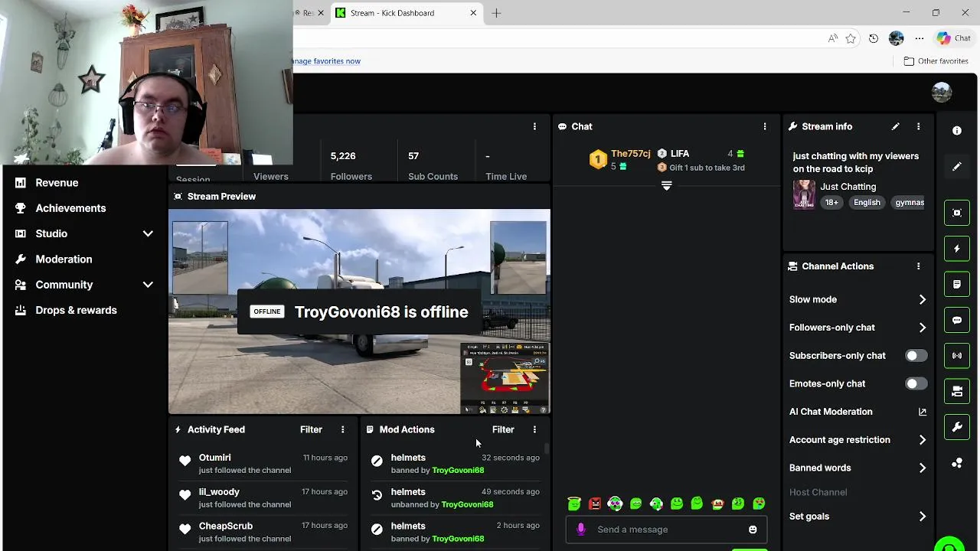Expand the Studio sidebar chevron

click(x=148, y=233)
